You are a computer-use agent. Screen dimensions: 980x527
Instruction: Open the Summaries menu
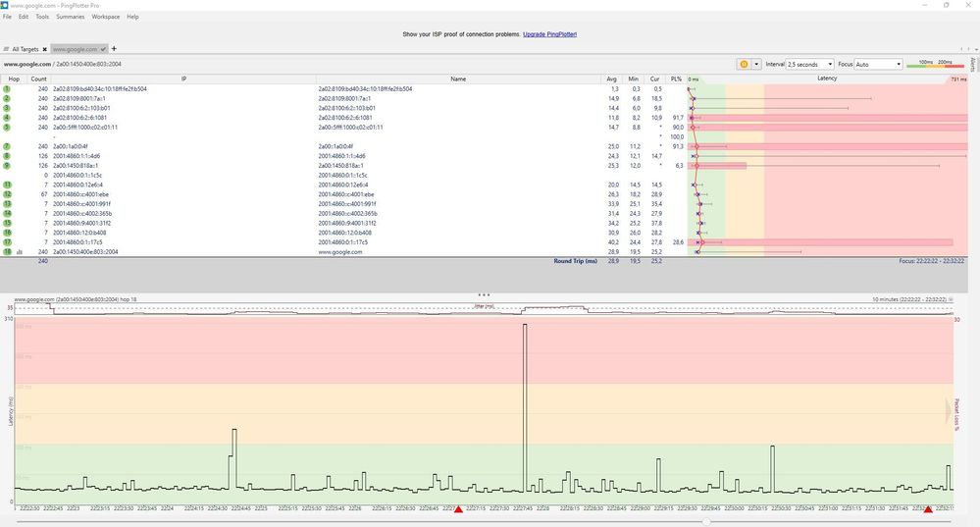point(70,17)
